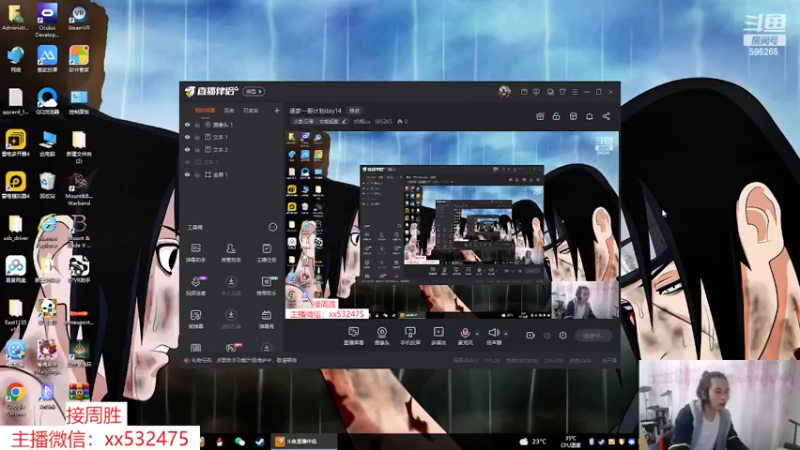Open WeChat from the taskbar
The height and width of the screenshot is (450, 800).
tap(240, 442)
